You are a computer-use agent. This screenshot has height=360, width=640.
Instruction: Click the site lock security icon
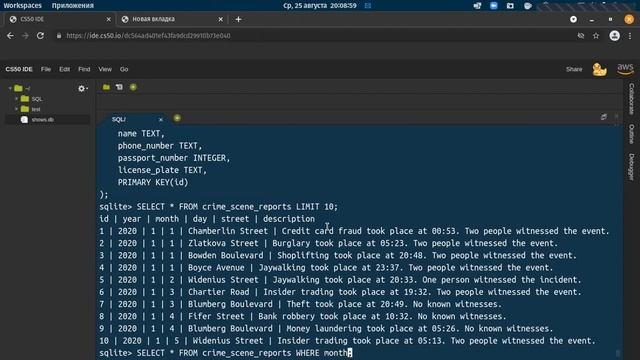(x=59, y=36)
